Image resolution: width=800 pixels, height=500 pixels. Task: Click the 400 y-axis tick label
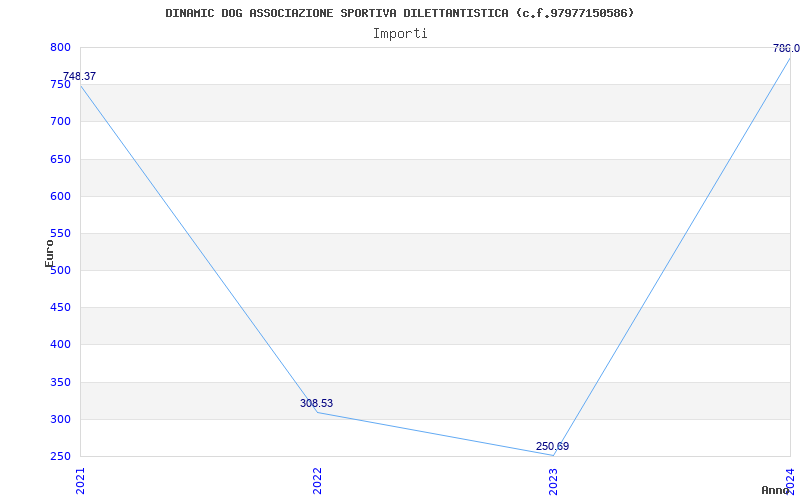tap(60, 345)
